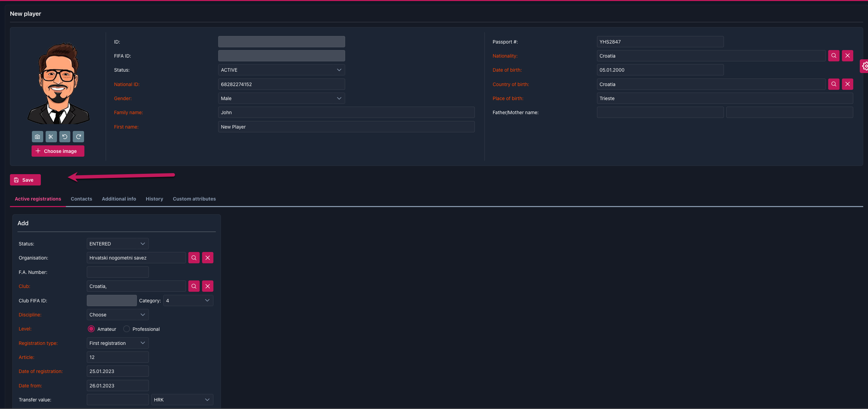Rotate image clockwise icon
The height and width of the screenshot is (409, 868).
78,137
